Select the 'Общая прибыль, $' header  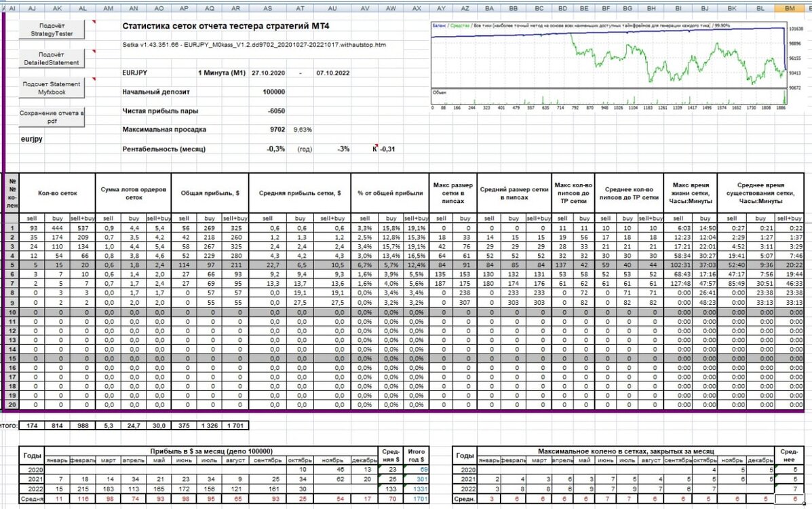[210, 193]
